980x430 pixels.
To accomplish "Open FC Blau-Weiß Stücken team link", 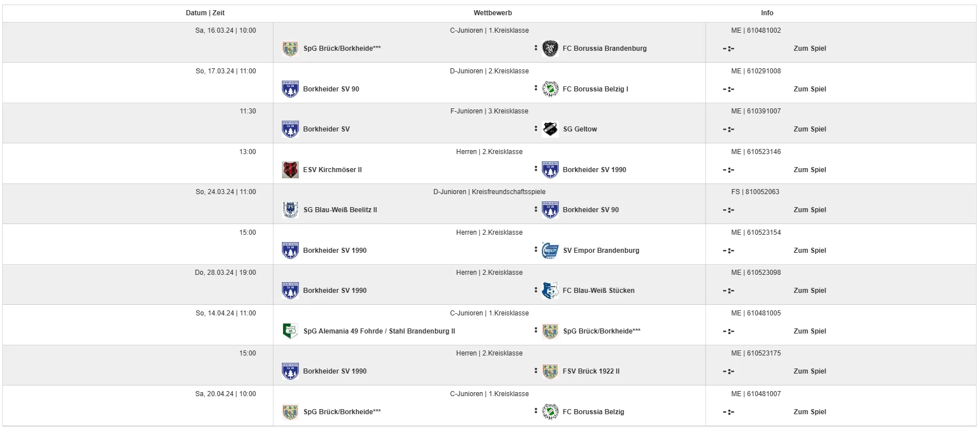I will (599, 291).
